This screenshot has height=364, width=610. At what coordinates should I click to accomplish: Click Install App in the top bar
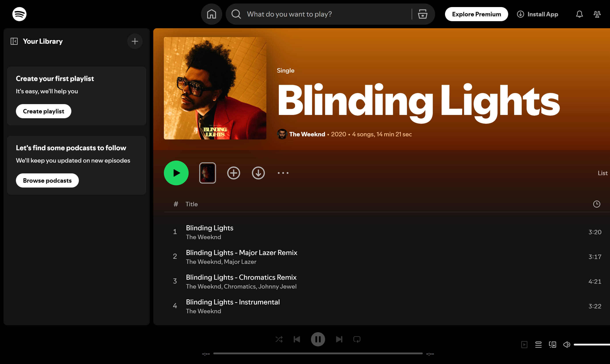pos(538,14)
